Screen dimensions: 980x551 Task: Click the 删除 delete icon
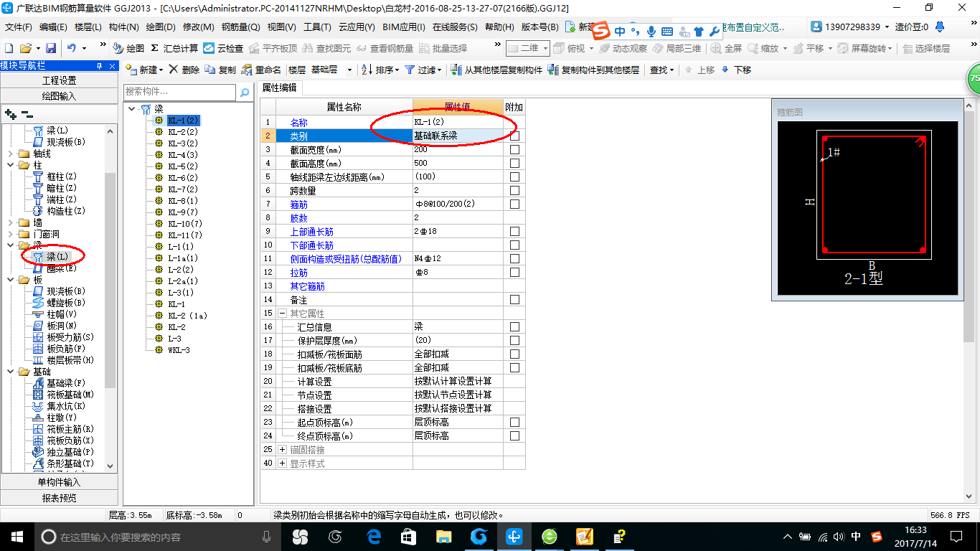click(x=184, y=70)
